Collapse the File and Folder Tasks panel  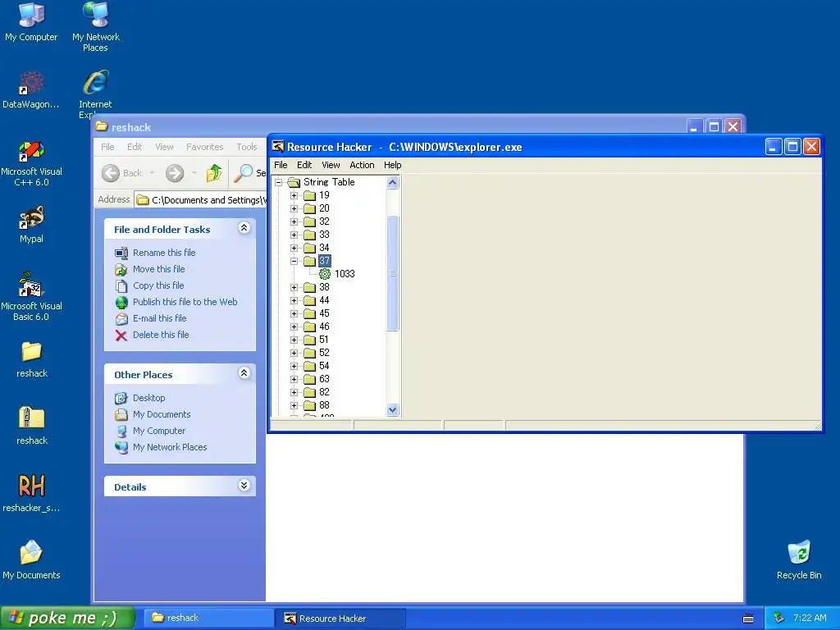pos(244,228)
